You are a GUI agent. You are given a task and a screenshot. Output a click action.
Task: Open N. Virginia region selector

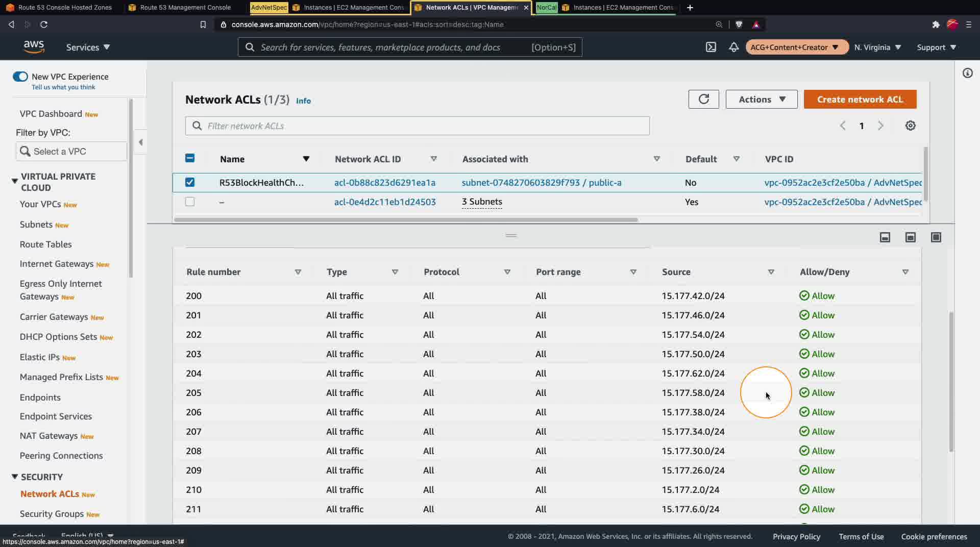coord(877,47)
